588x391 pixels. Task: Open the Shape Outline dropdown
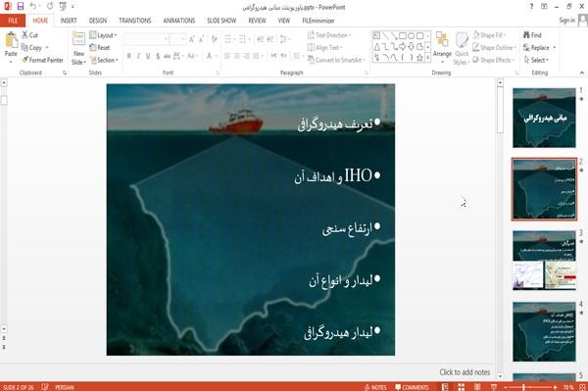(494, 48)
